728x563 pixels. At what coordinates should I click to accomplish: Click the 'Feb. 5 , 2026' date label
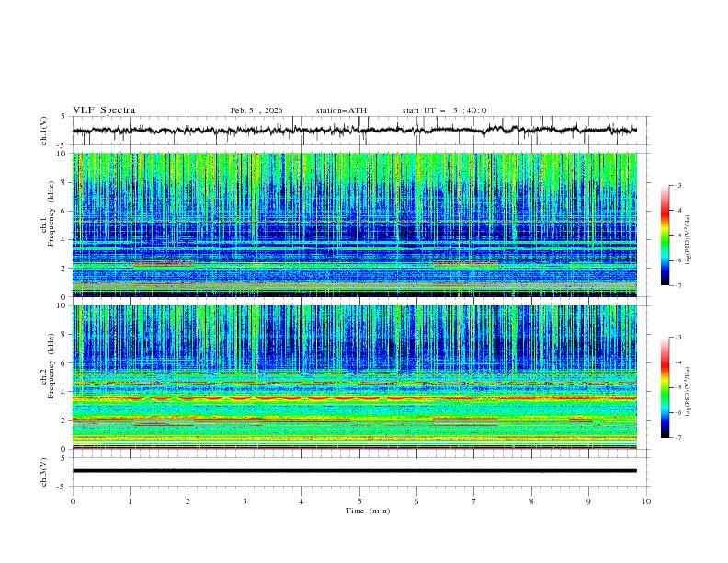256,110
